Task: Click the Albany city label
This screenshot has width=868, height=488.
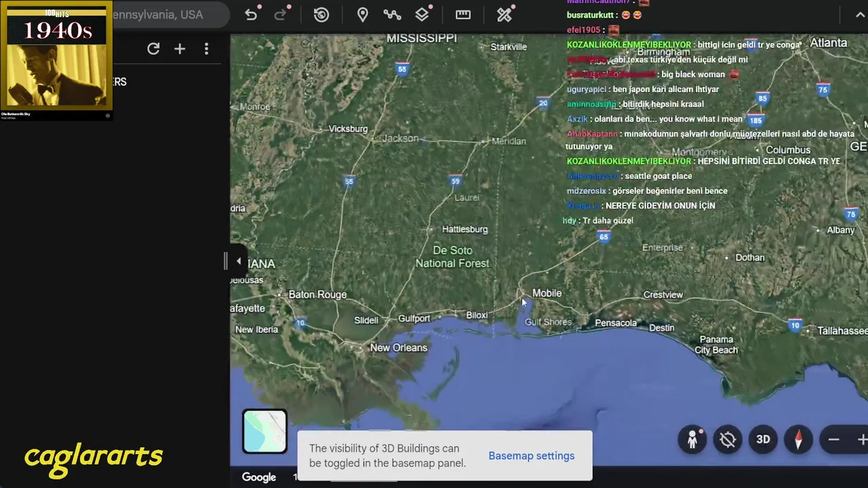Action: click(x=841, y=230)
